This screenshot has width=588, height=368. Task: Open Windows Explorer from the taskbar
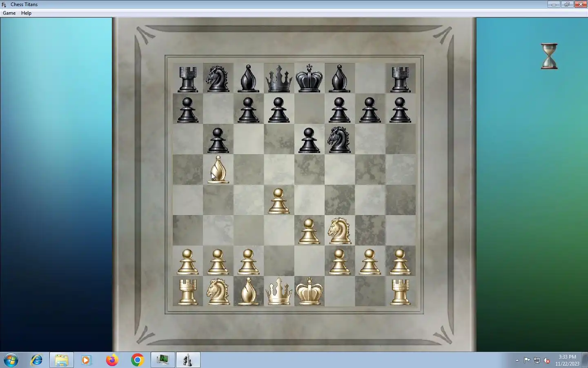coord(62,360)
